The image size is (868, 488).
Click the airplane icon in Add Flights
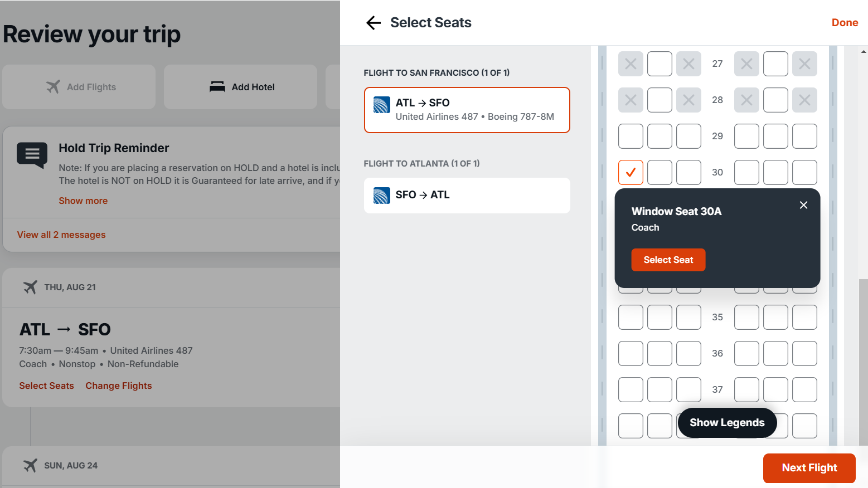click(x=53, y=87)
